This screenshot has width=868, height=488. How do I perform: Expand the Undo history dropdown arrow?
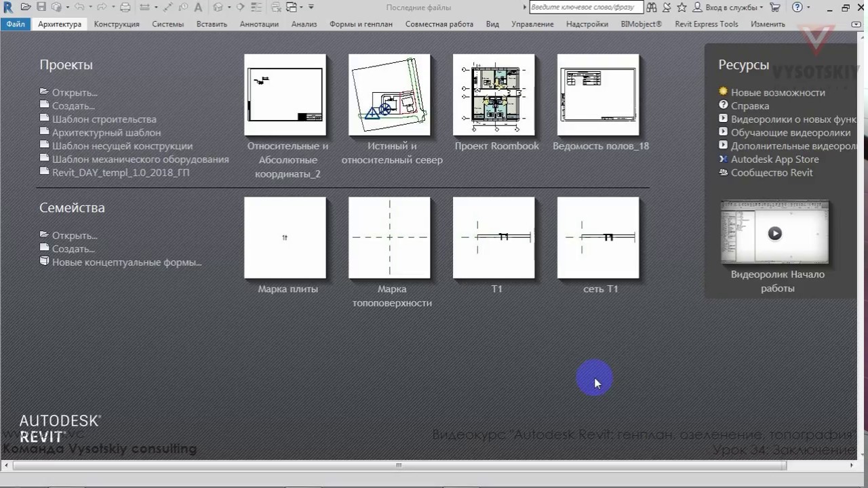point(90,7)
